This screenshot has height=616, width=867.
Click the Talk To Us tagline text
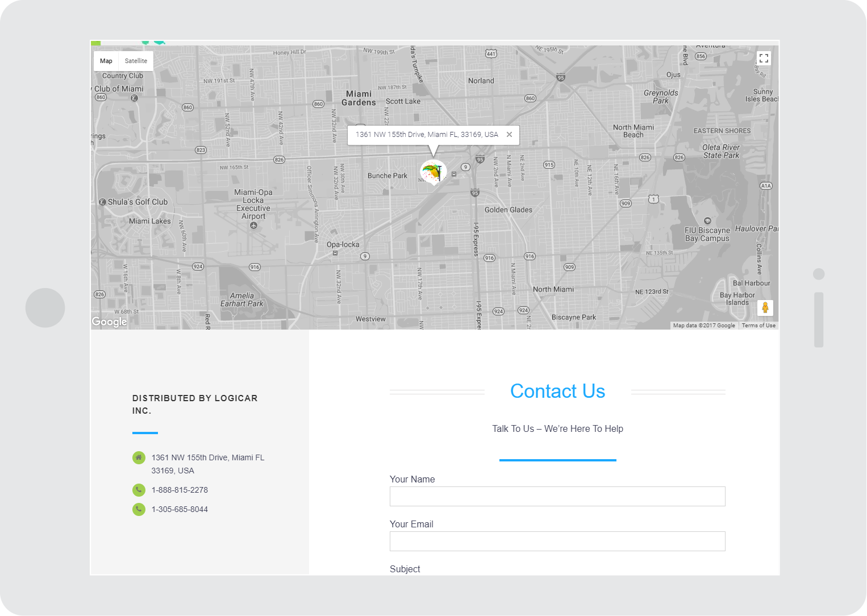(x=557, y=428)
